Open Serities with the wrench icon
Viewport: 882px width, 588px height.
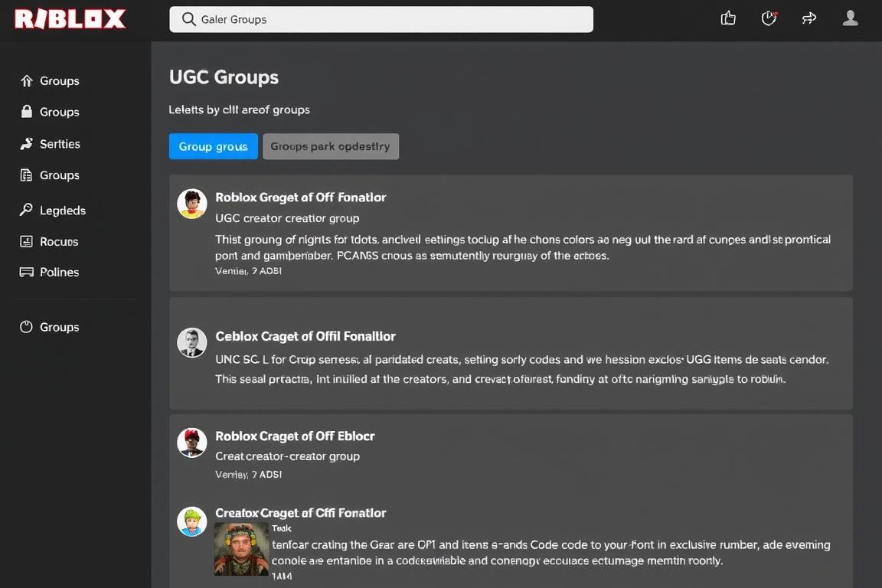click(50, 144)
